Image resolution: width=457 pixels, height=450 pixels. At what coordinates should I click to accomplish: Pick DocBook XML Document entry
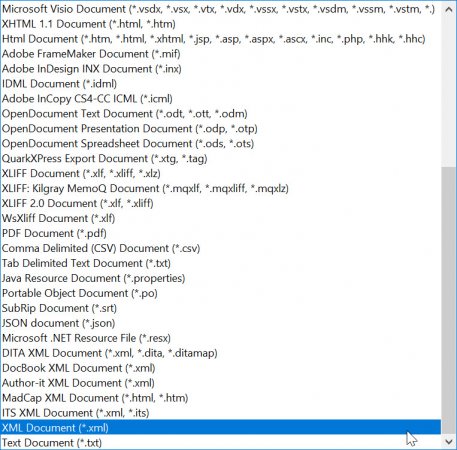click(x=221, y=368)
